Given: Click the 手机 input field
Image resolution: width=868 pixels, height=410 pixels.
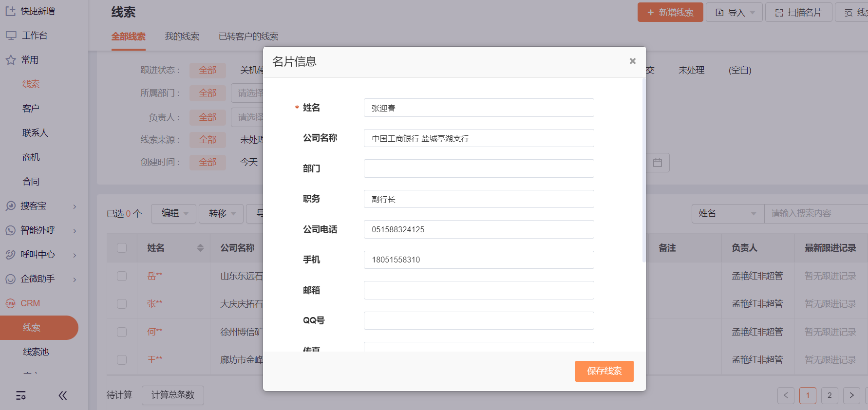Looking at the screenshot, I should click(479, 260).
